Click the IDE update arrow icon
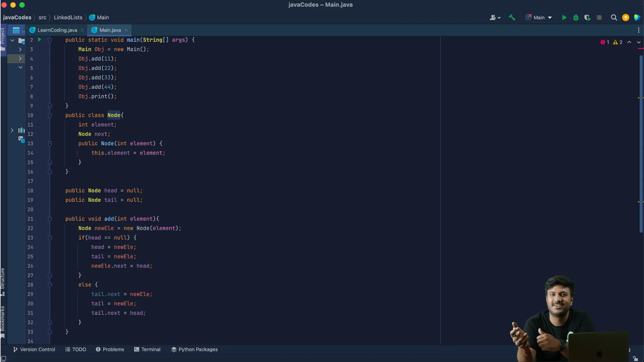 [x=626, y=17]
